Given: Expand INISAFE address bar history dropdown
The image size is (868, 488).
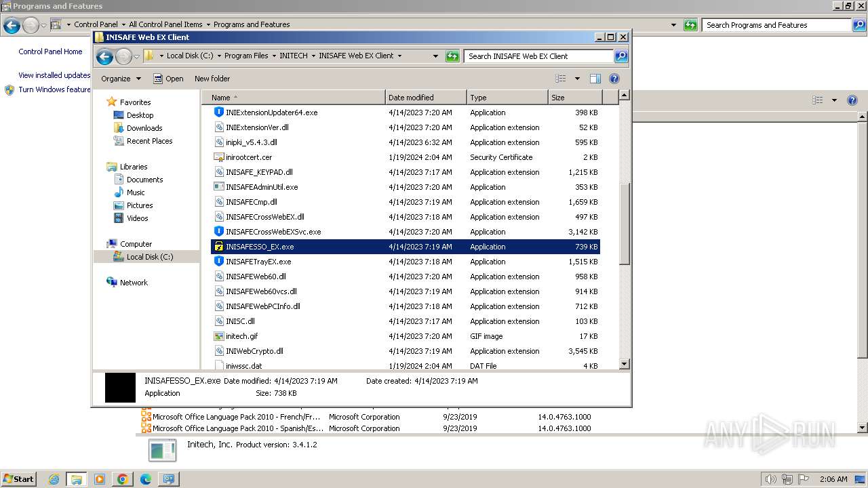Looking at the screenshot, I should [435, 56].
